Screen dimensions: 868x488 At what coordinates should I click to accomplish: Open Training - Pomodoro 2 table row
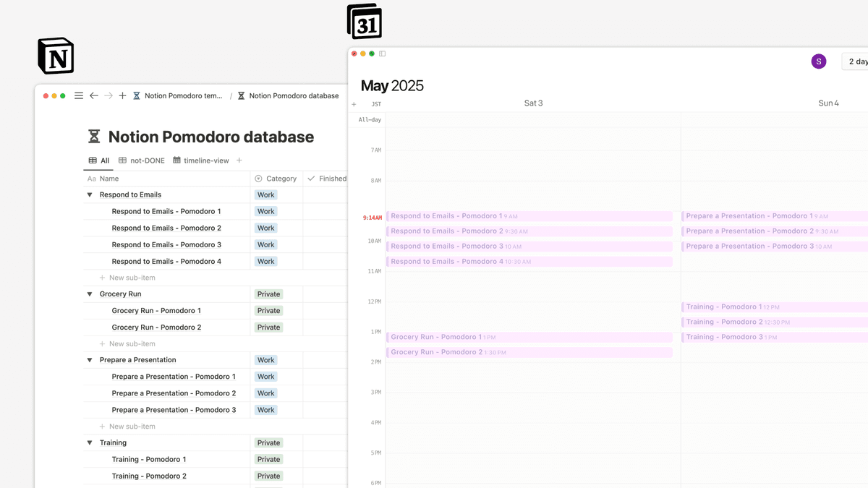coord(149,476)
